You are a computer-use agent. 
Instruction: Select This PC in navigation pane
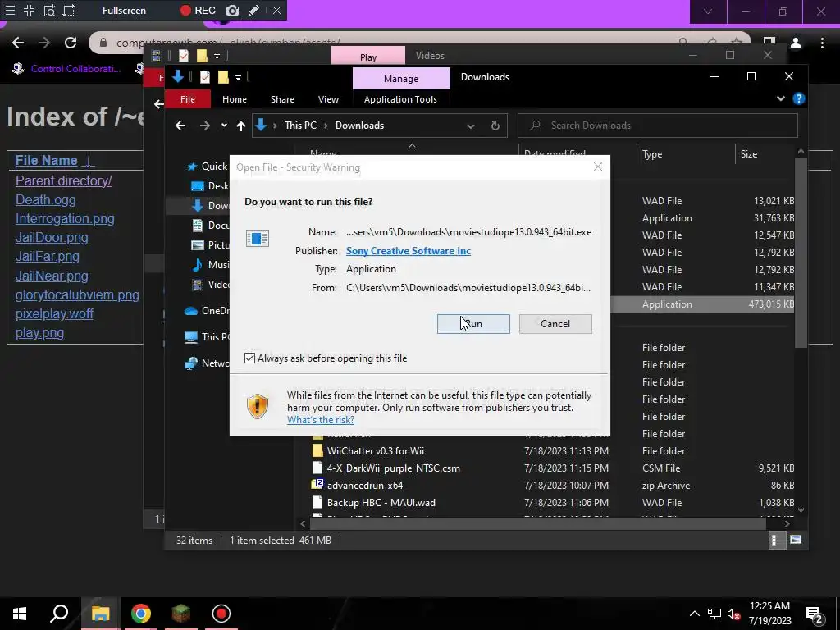point(207,337)
